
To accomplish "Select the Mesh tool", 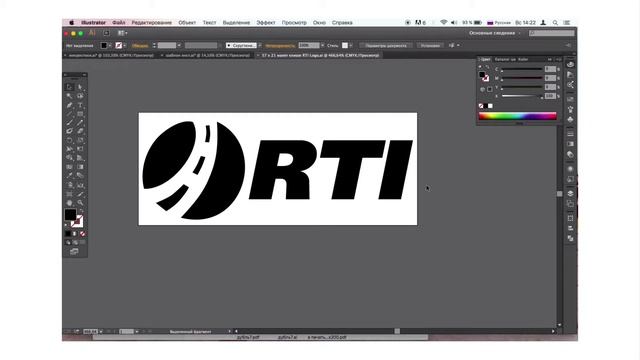I will (x=69, y=167).
